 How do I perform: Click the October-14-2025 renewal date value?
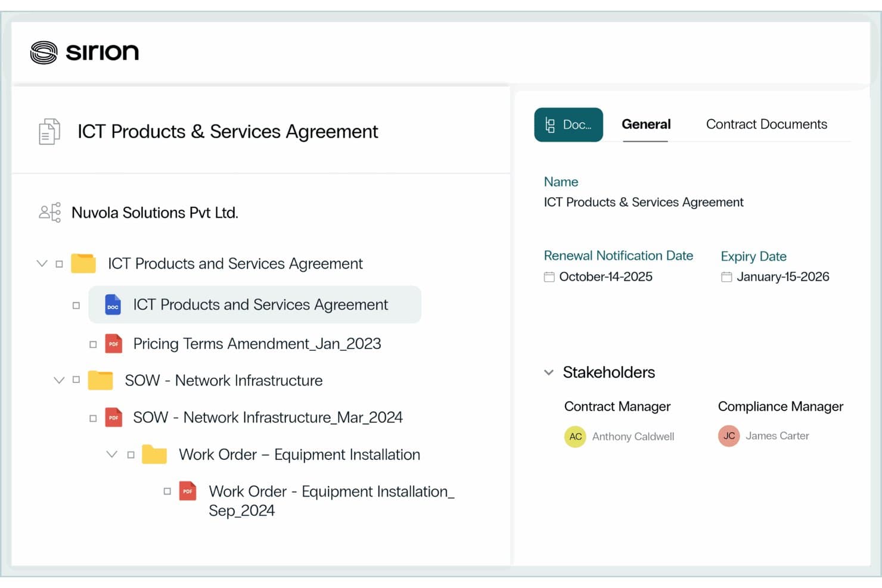[605, 276]
